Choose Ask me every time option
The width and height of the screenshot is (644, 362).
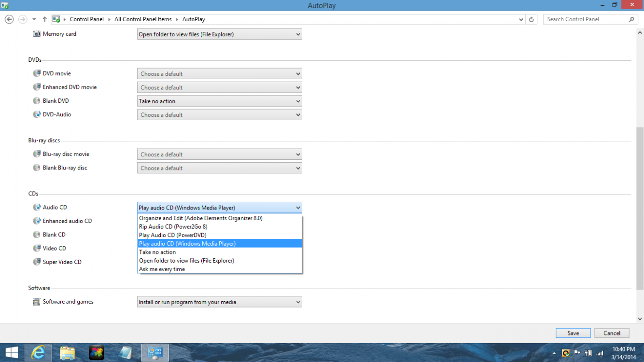162,269
